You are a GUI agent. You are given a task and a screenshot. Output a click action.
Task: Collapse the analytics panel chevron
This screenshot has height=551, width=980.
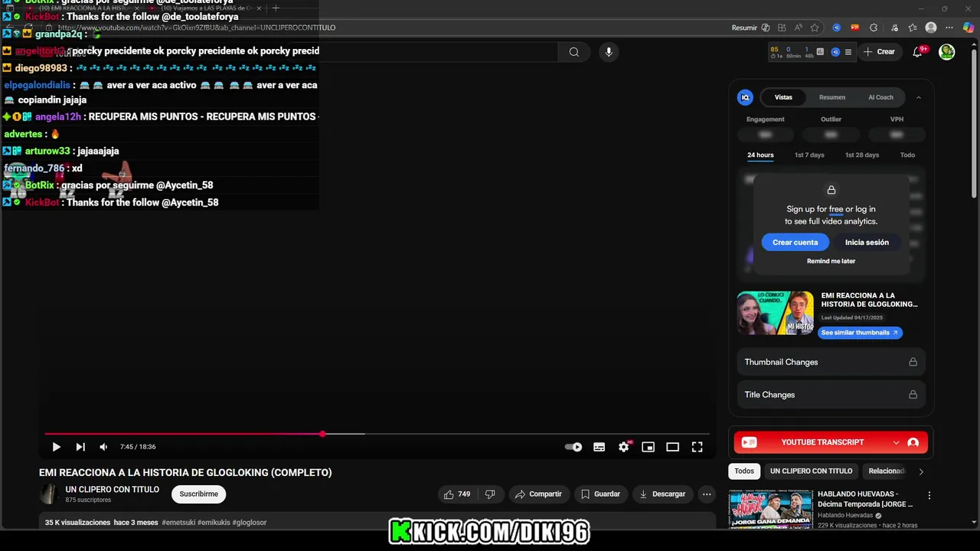[x=919, y=97]
